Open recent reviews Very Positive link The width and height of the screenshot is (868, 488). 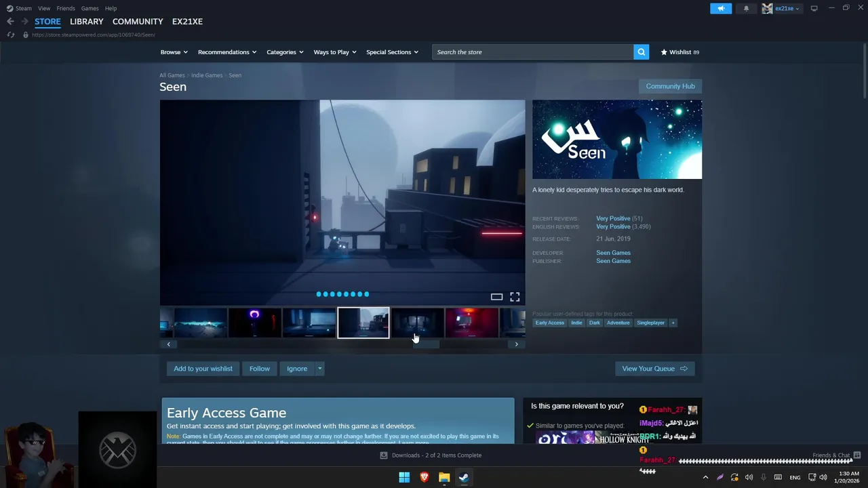613,218
